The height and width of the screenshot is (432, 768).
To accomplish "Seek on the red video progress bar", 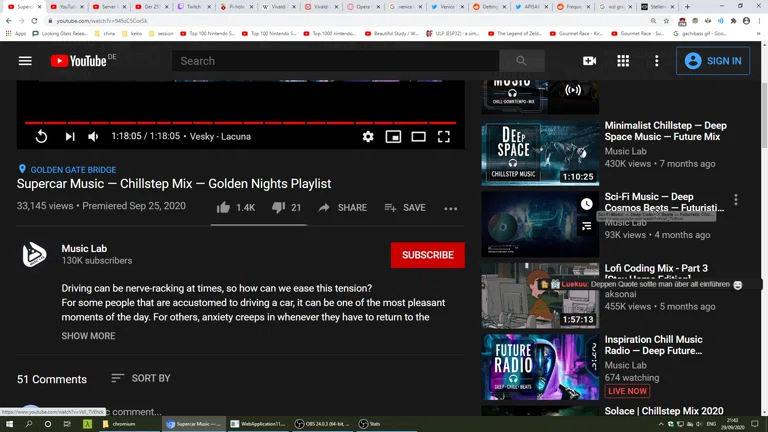I will 240,122.
